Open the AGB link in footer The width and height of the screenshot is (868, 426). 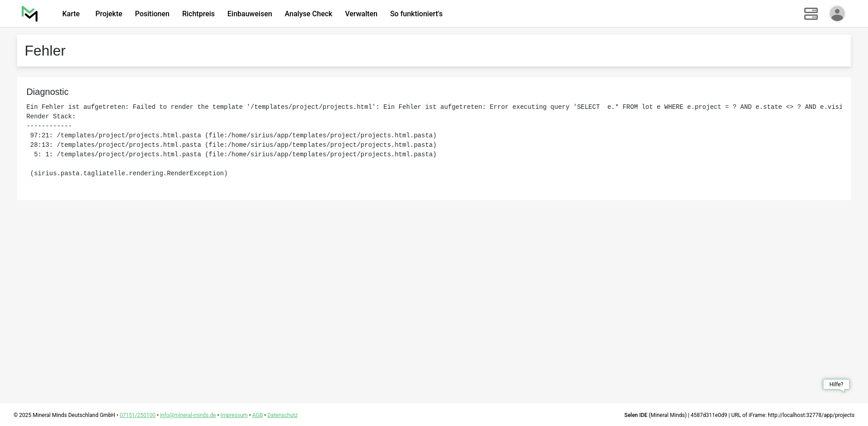coord(257,415)
